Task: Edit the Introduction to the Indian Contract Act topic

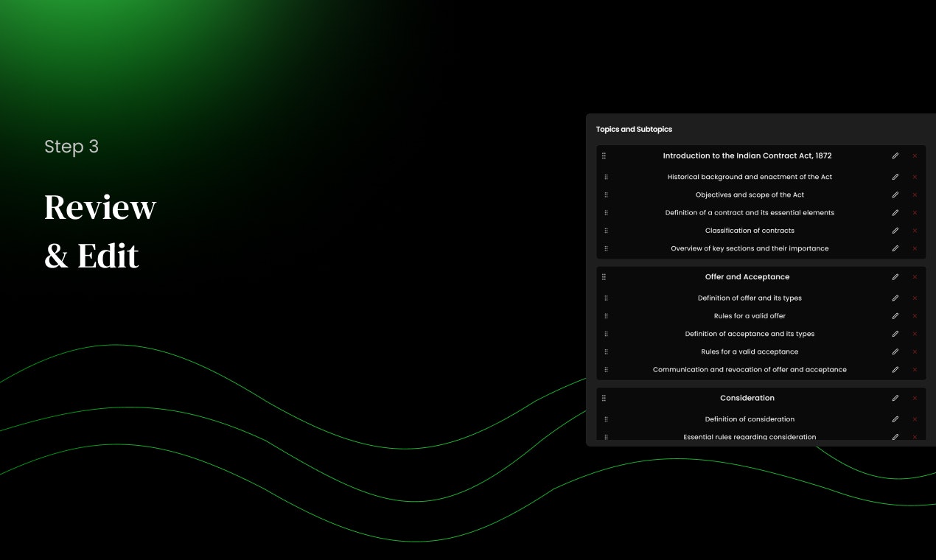Action: [x=895, y=155]
